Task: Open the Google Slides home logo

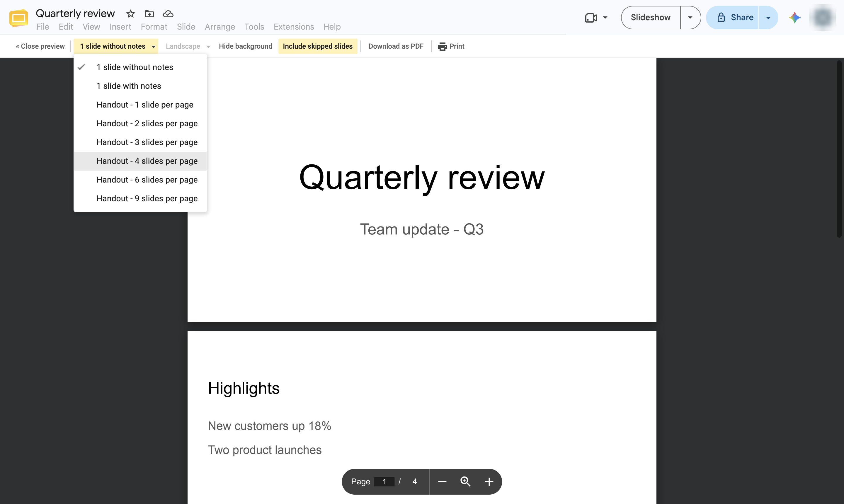Action: [19, 18]
